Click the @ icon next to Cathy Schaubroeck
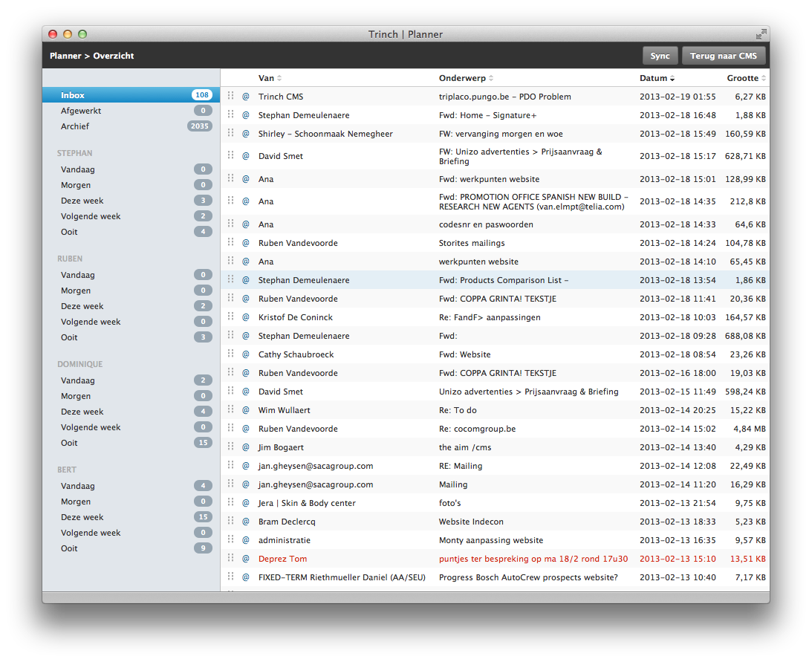The image size is (812, 662). (246, 354)
